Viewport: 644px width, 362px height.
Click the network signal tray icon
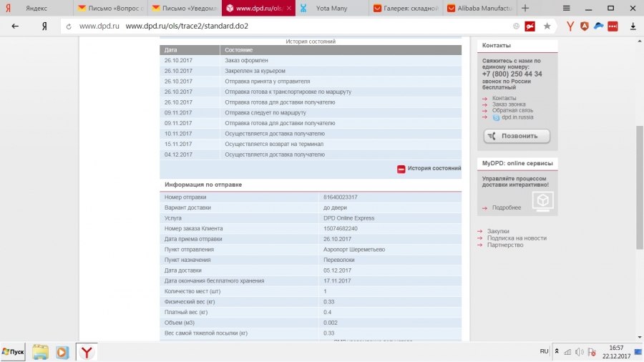[567, 352]
